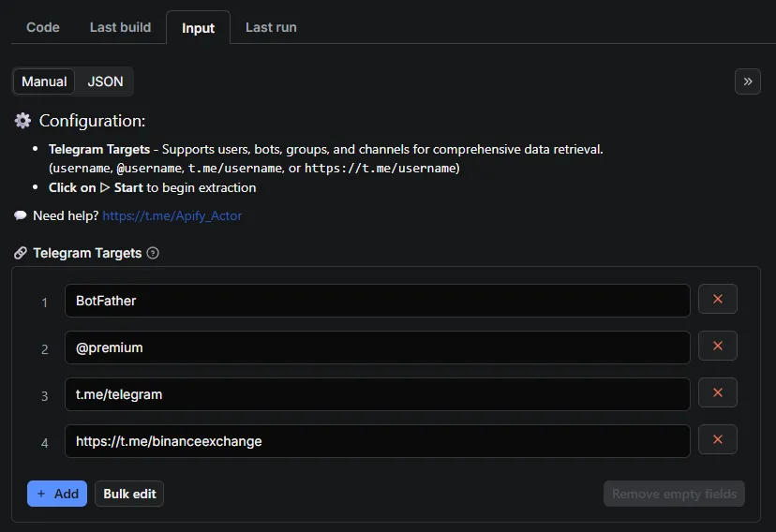Click the t.me/telegram target field
The width and height of the screenshot is (776, 532).
click(x=377, y=394)
